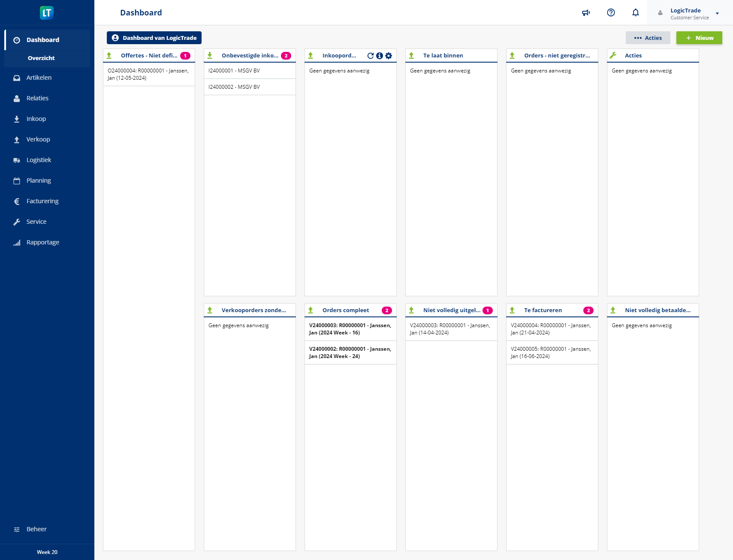
Task: Click the Offertes widget upload icon
Action: (x=109, y=55)
